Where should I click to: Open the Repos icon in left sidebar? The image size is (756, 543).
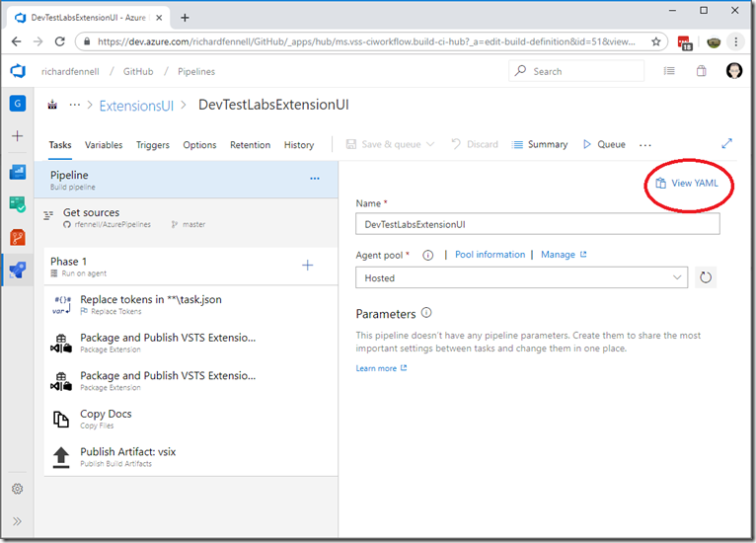coord(18,237)
